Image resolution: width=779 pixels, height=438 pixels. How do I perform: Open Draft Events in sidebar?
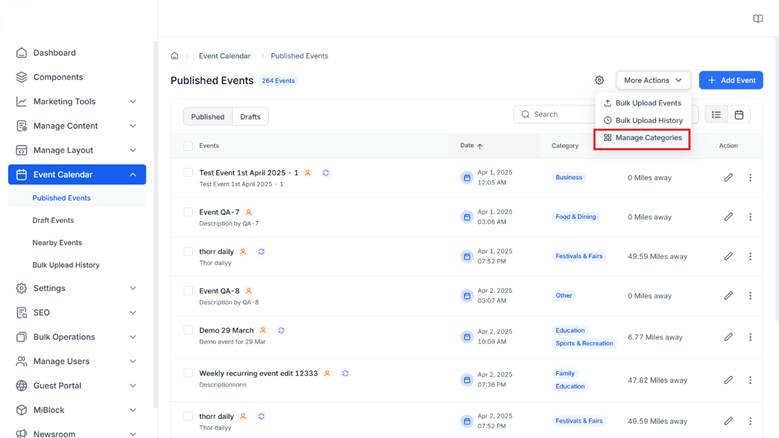pyautogui.click(x=53, y=220)
